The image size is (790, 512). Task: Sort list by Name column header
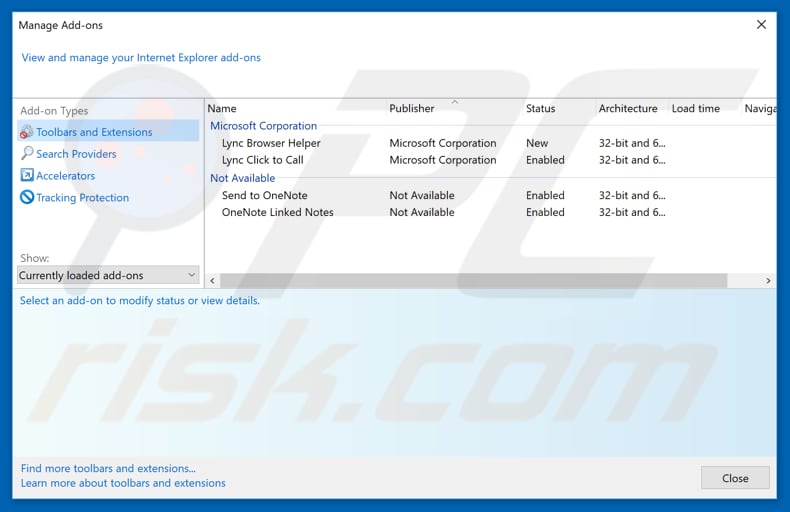click(222, 108)
